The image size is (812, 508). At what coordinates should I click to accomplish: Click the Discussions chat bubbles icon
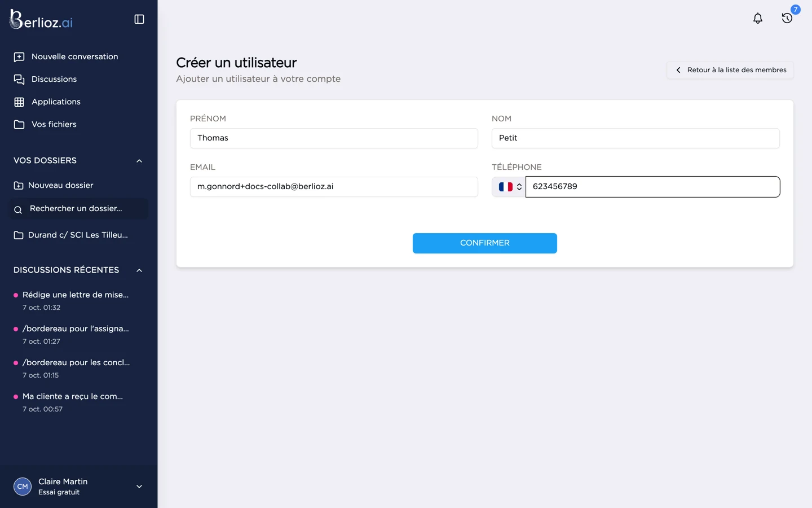tap(19, 80)
